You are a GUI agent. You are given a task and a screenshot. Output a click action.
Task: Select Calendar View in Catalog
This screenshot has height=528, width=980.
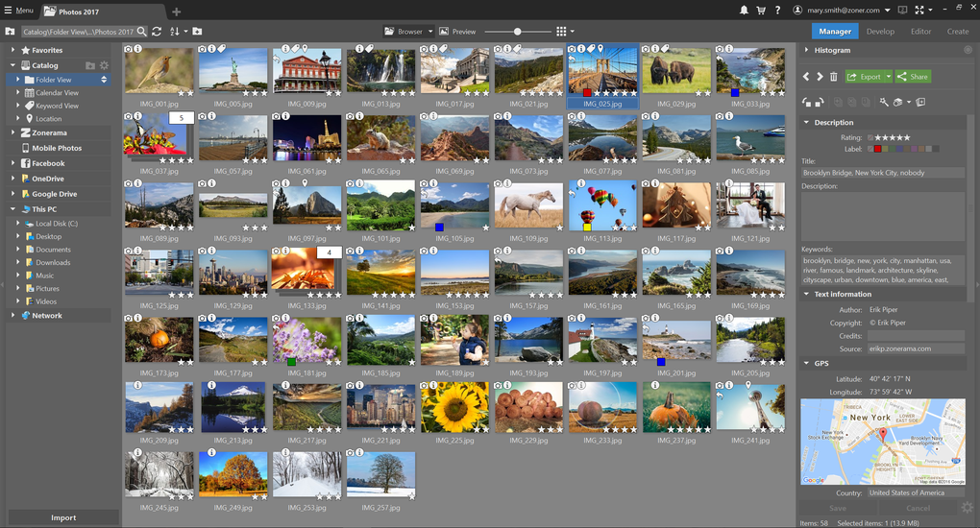tap(57, 92)
